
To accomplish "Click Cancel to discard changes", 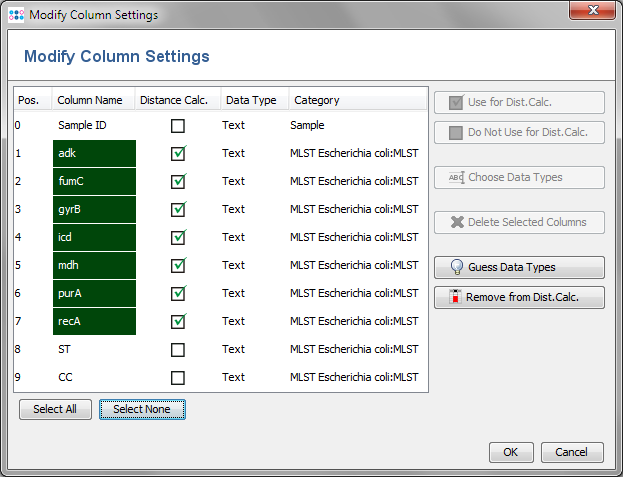I will (x=572, y=452).
